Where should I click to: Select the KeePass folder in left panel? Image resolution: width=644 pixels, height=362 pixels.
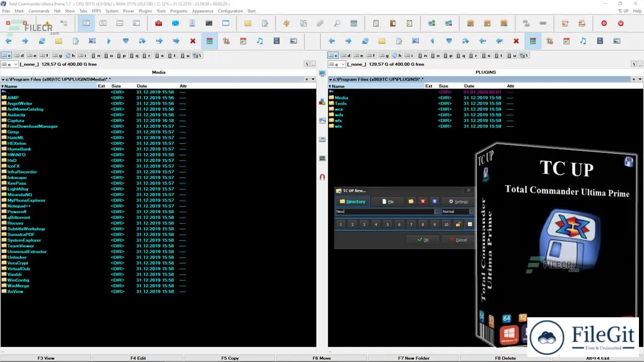17,183
